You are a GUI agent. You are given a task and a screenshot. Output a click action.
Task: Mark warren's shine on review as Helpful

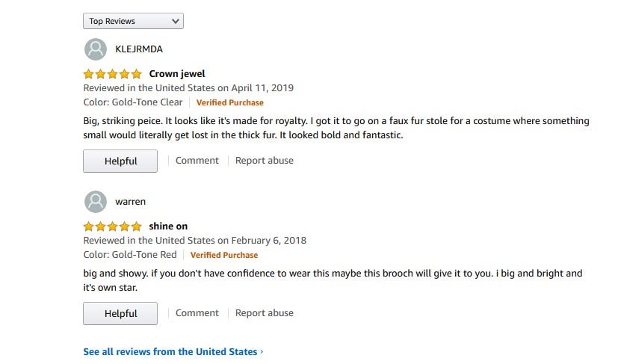coord(120,313)
